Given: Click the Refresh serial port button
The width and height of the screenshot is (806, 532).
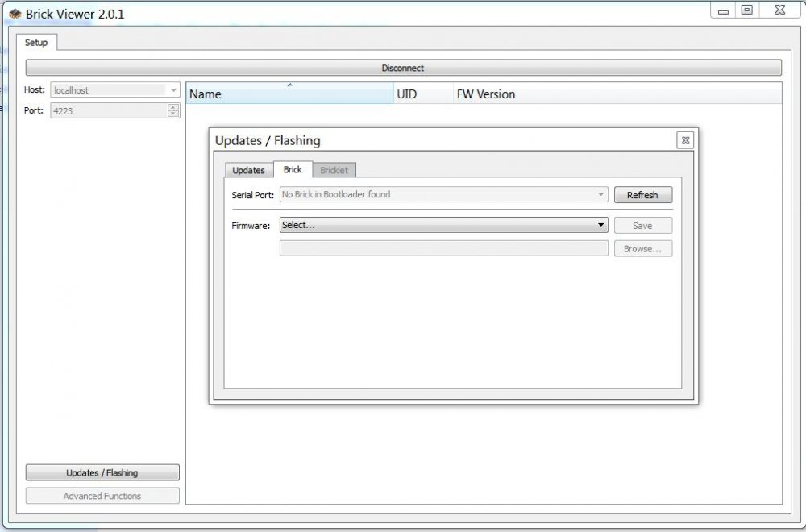Looking at the screenshot, I should pos(642,195).
